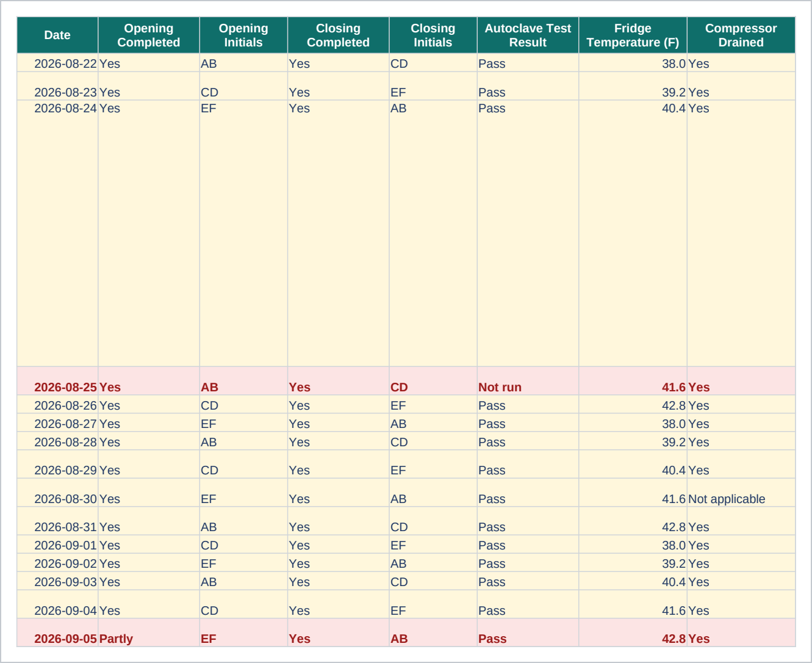Select the 'Partly' opening completed cell

click(149, 632)
